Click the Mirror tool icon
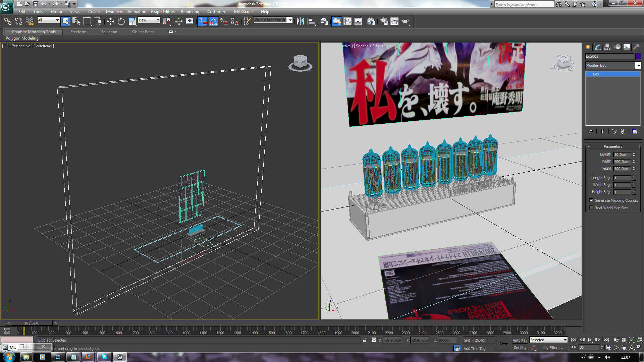 coord(300,21)
